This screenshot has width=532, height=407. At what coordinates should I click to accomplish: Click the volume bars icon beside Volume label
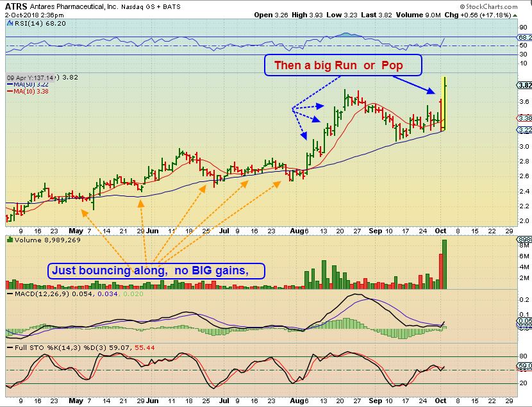10,240
